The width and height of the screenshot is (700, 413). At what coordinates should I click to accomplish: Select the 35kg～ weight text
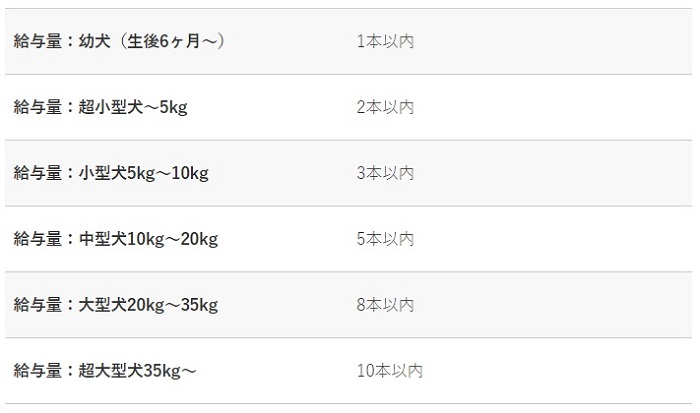[170, 371]
